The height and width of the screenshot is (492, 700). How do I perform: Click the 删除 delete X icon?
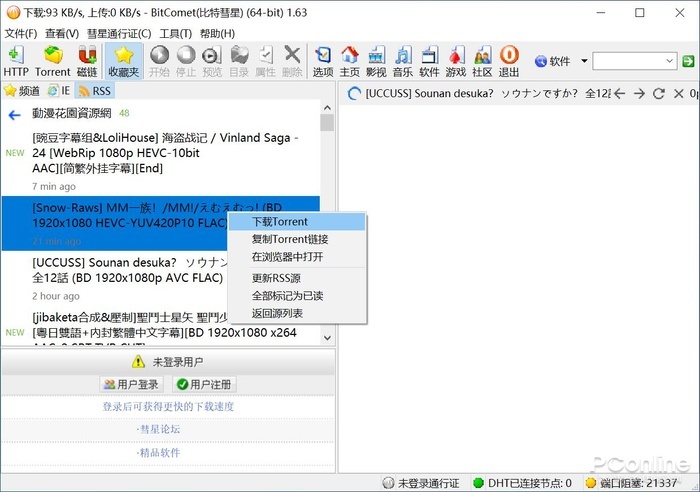pyautogui.click(x=292, y=61)
